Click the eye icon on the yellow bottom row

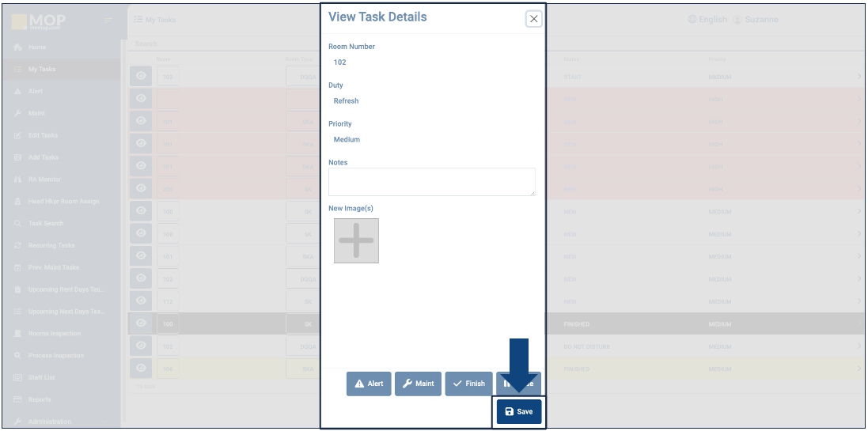coord(142,368)
